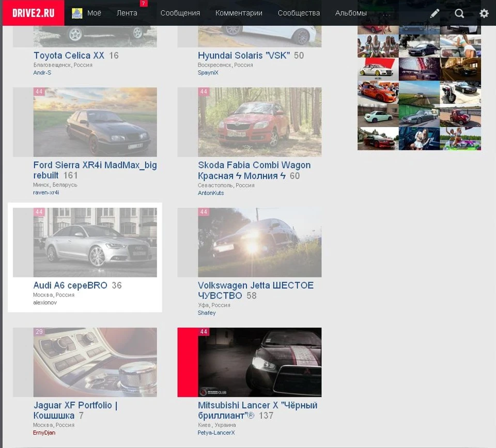Click the 44 badge on Audi A6
The height and width of the screenshot is (448, 496).
click(39, 212)
